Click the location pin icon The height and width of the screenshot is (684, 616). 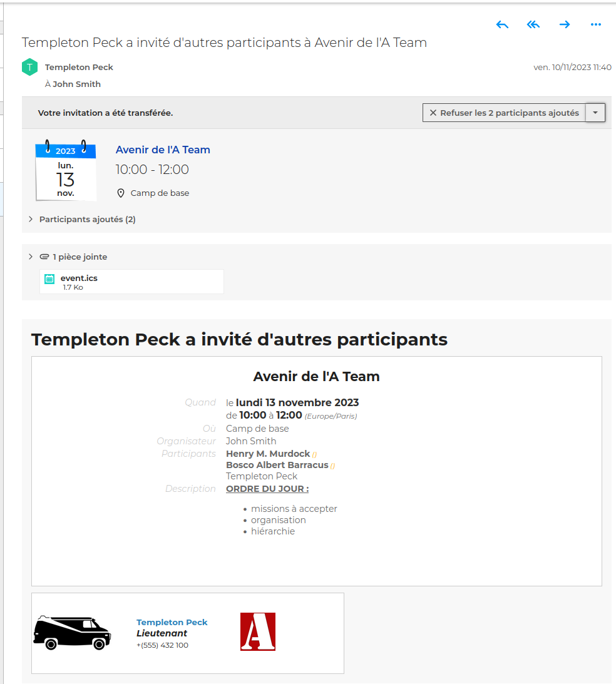(121, 193)
